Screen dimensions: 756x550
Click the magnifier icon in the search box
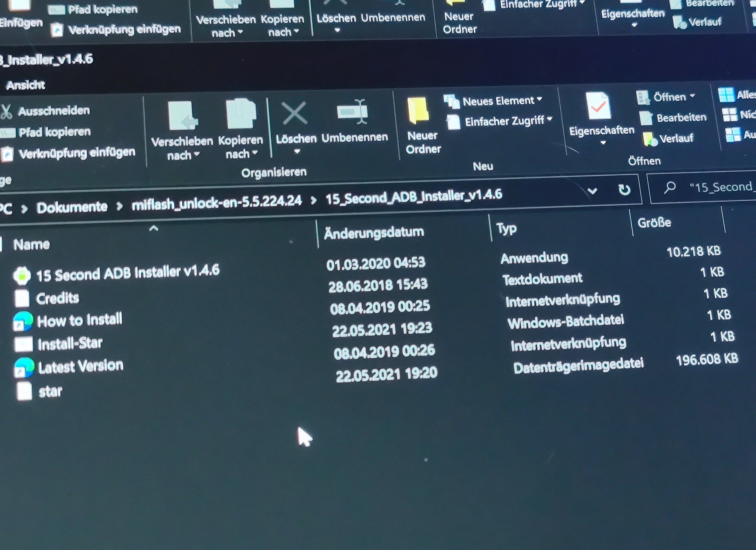(x=670, y=188)
